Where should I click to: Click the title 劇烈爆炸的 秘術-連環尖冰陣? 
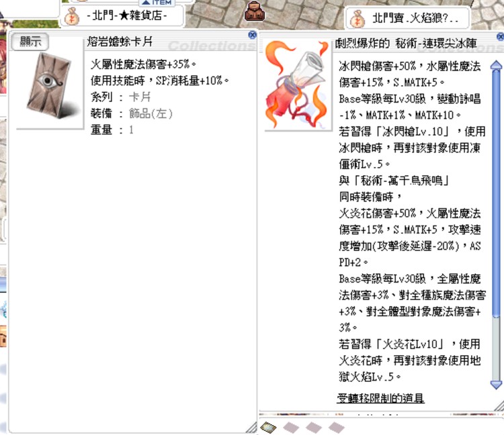tap(406, 43)
